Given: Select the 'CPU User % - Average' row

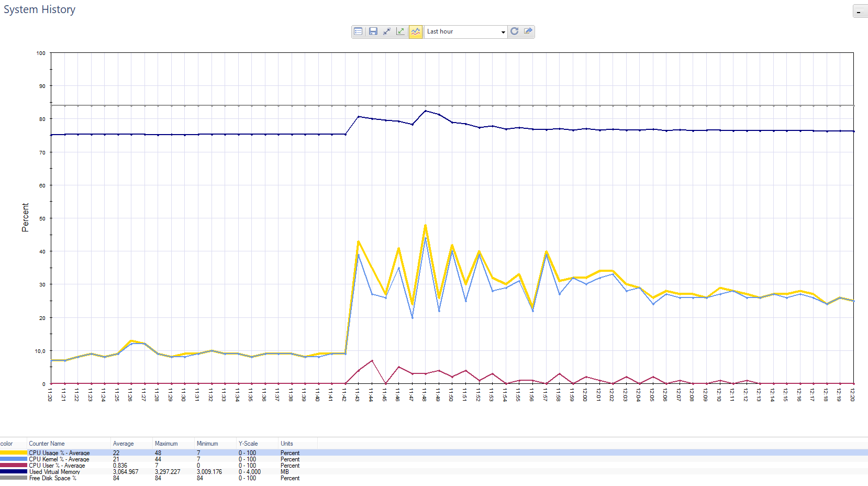Looking at the screenshot, I should click(x=434, y=465).
